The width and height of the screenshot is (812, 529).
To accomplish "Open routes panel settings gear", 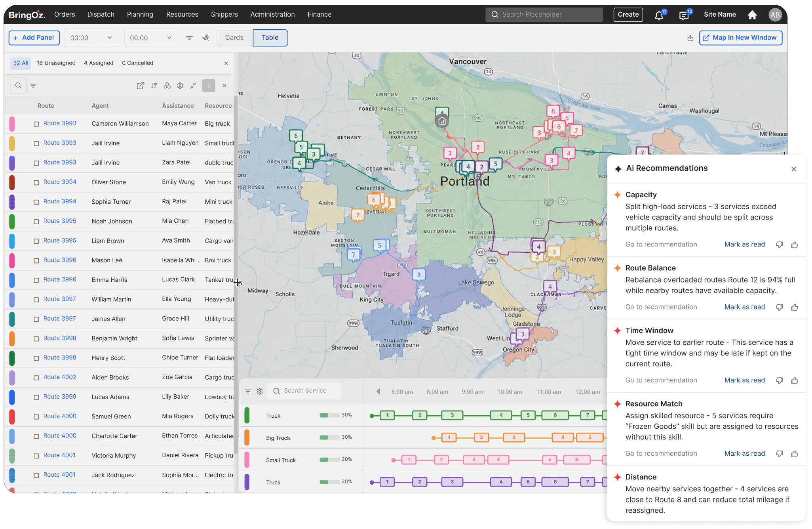I will pyautogui.click(x=180, y=86).
